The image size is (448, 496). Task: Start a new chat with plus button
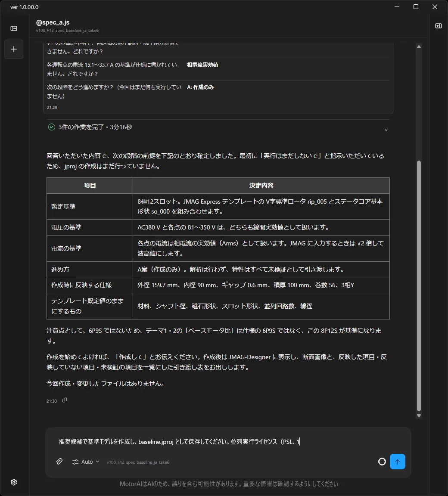coord(14,49)
